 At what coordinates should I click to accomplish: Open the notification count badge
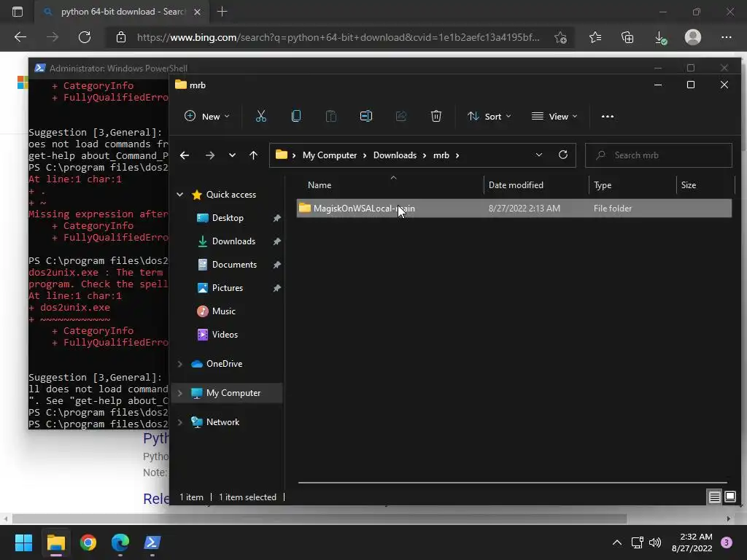[727, 542]
